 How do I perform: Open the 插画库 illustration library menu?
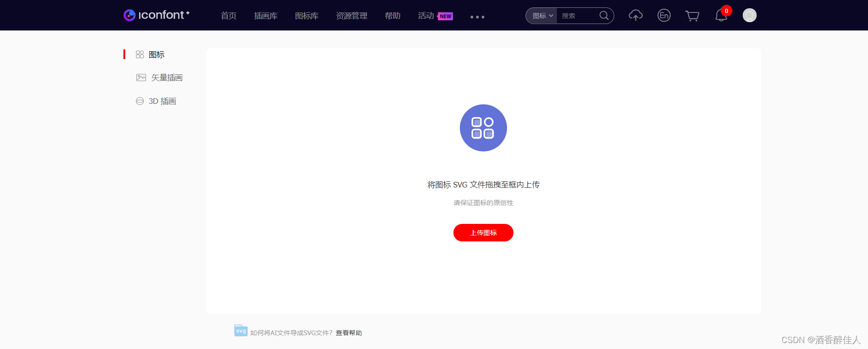(x=266, y=16)
